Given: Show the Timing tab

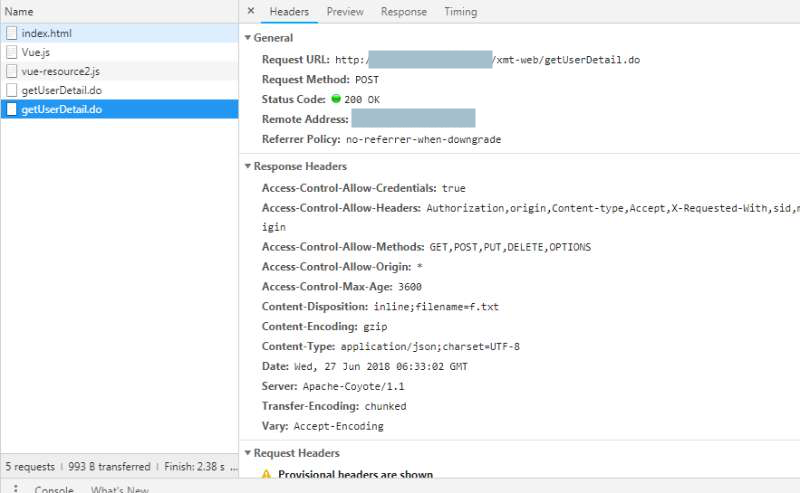Looking at the screenshot, I should 460,12.
